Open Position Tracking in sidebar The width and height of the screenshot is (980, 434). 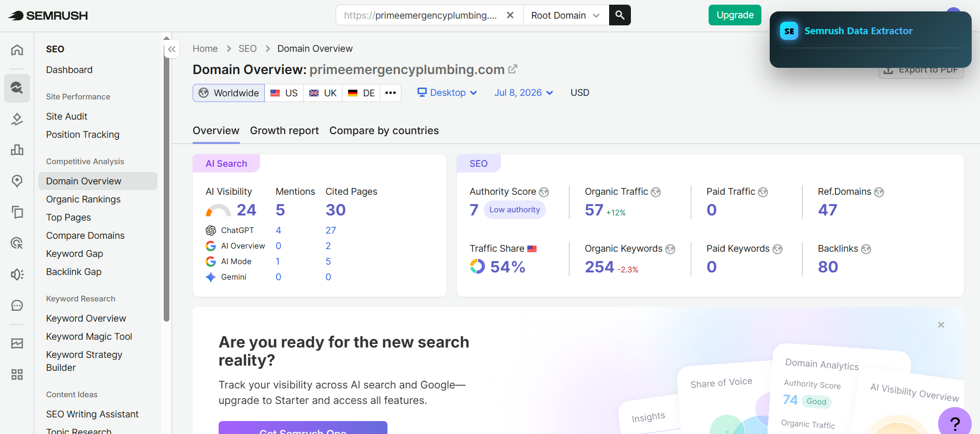point(83,135)
